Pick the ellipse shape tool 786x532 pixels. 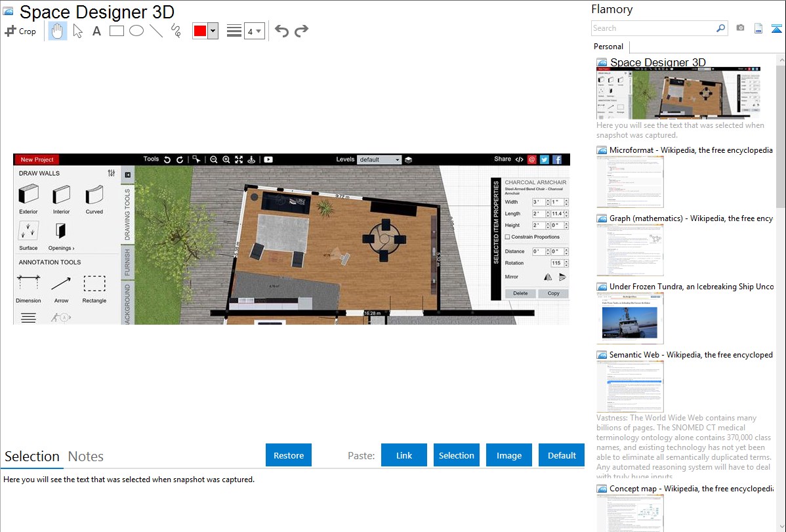tap(136, 31)
